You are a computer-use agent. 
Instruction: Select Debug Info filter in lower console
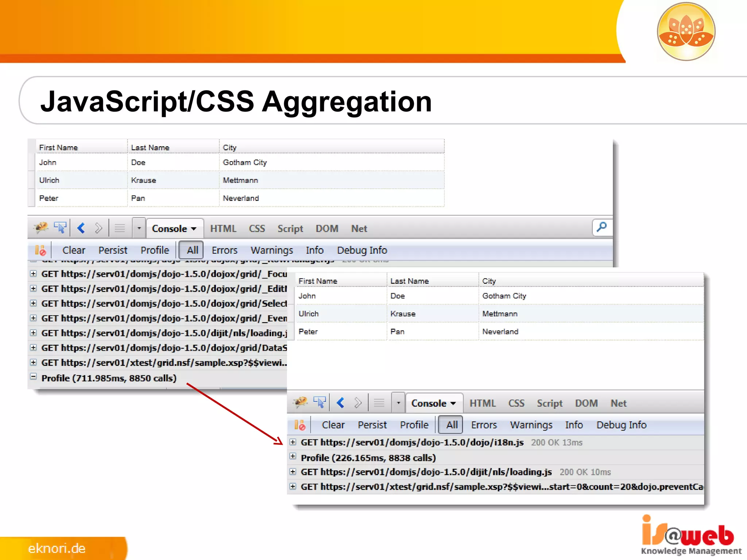pyautogui.click(x=621, y=425)
